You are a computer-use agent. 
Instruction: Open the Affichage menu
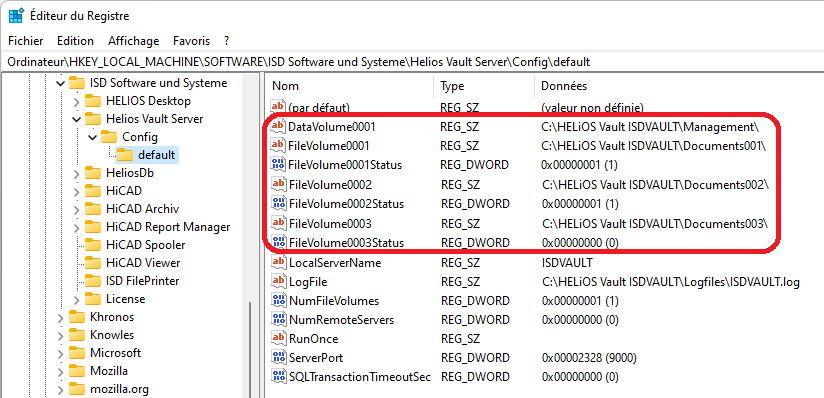(133, 40)
